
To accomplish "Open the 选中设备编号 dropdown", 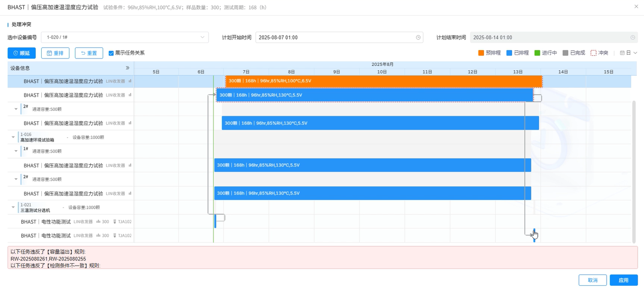I will point(124,37).
